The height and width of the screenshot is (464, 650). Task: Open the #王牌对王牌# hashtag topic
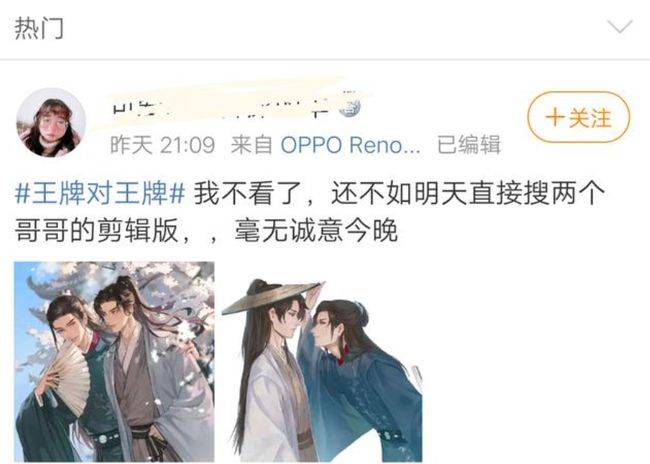click(x=100, y=193)
